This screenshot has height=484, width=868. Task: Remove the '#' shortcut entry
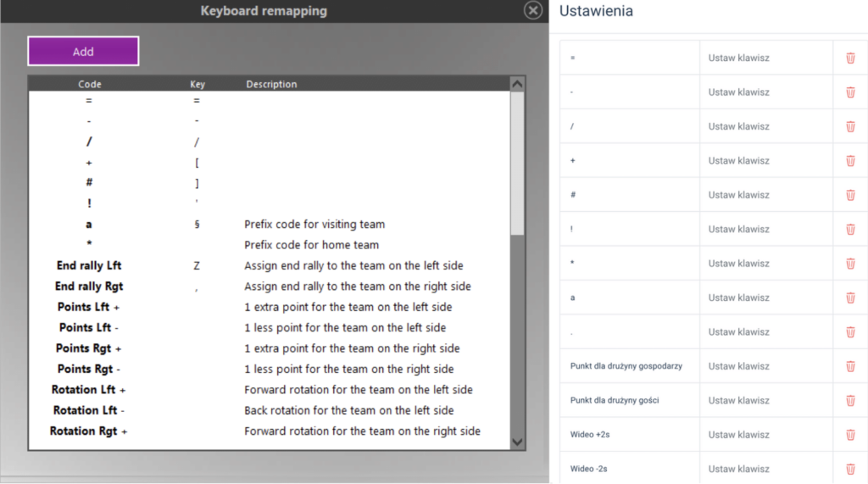point(850,195)
